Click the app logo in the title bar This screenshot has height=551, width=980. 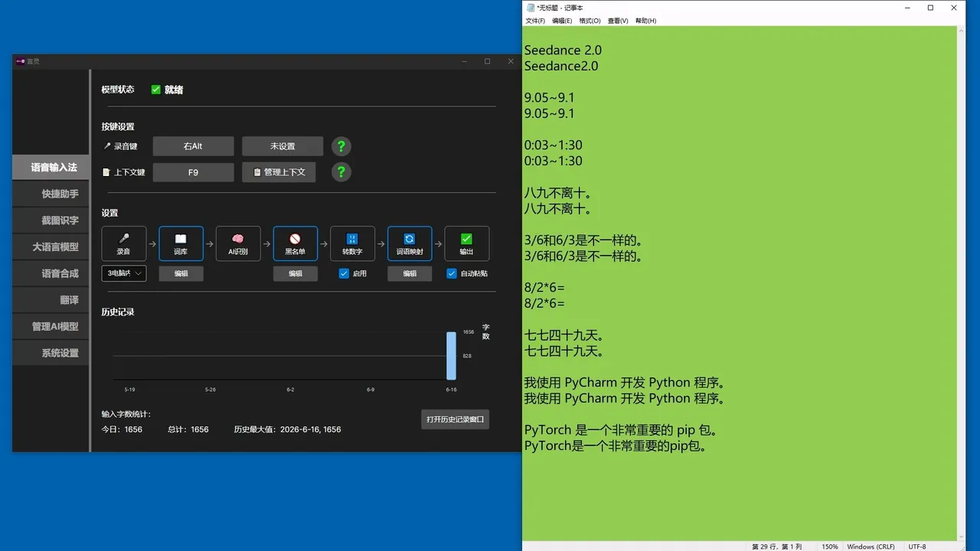click(x=21, y=61)
